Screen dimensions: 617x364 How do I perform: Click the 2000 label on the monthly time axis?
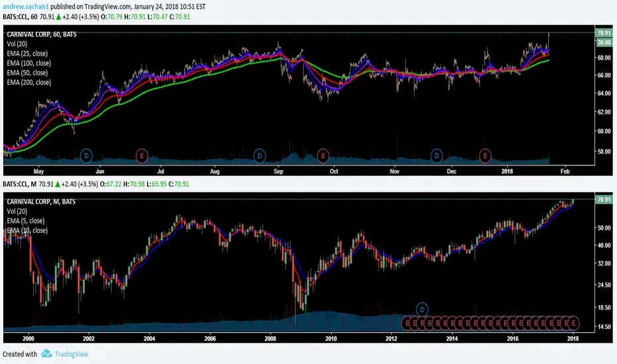(28, 338)
